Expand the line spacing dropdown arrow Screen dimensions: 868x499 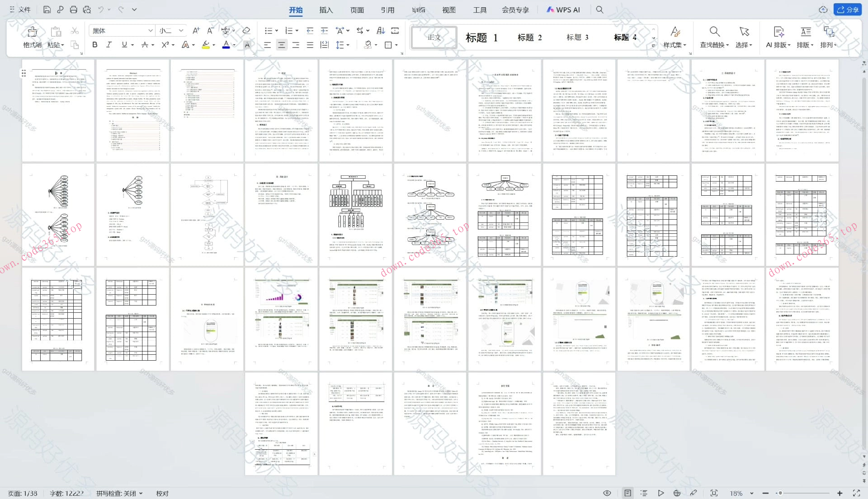click(349, 45)
